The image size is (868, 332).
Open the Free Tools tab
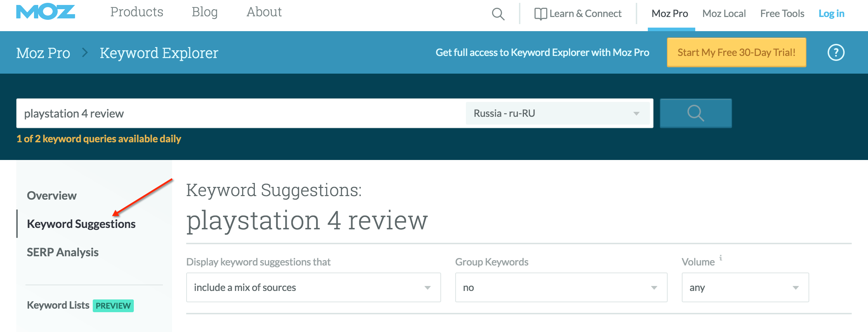click(782, 14)
